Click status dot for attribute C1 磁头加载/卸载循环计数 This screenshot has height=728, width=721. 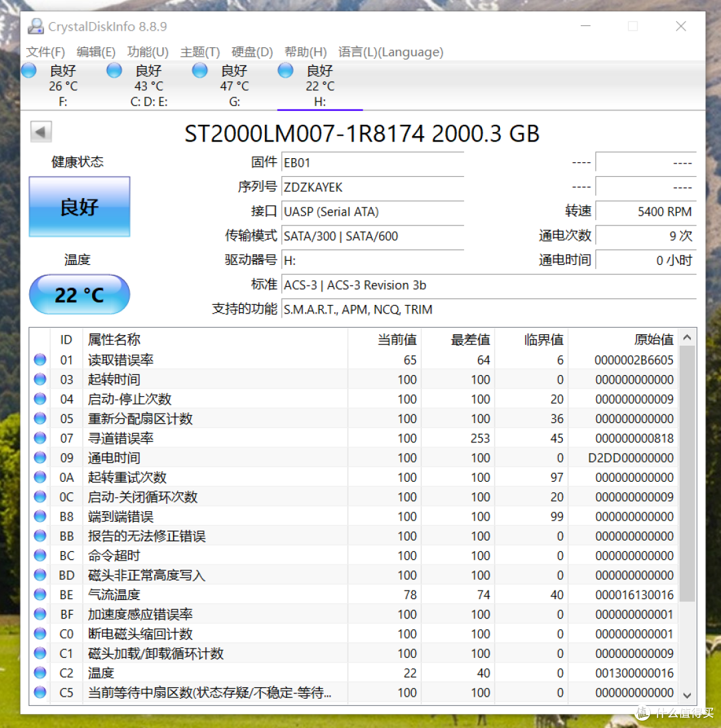click(40, 653)
